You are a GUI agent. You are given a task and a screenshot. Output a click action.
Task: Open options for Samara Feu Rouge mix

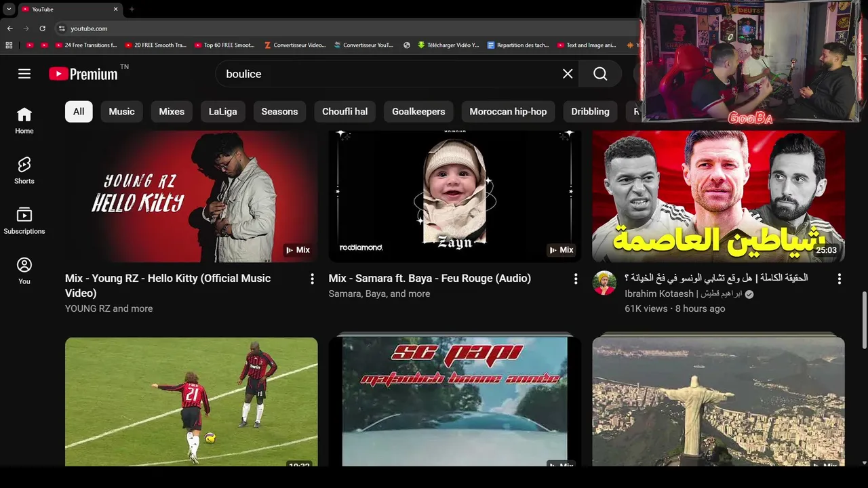[x=576, y=279]
